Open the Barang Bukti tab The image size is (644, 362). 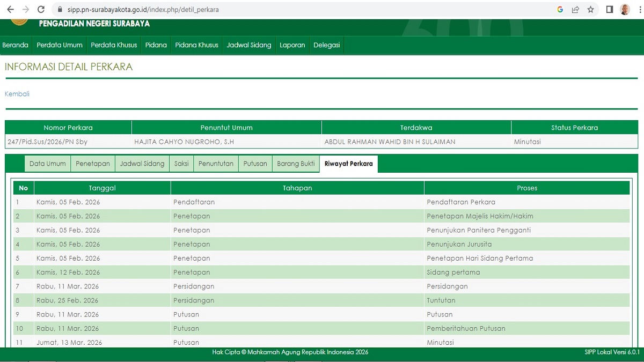click(296, 164)
